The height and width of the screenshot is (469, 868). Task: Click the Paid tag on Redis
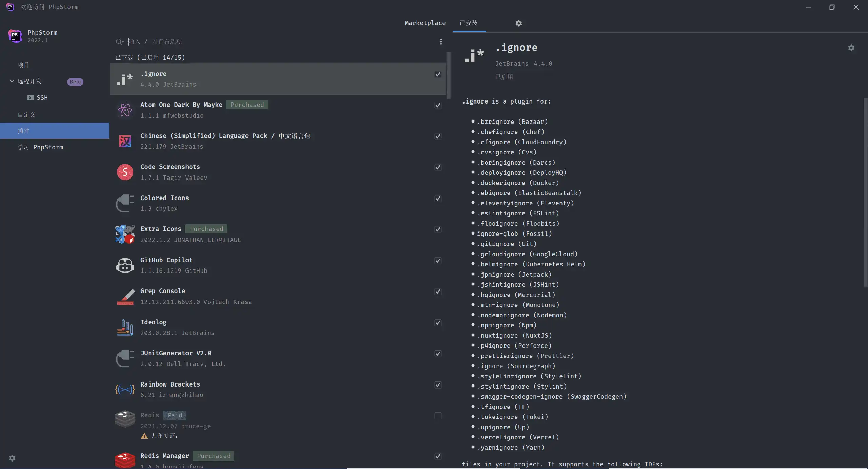pyautogui.click(x=175, y=415)
